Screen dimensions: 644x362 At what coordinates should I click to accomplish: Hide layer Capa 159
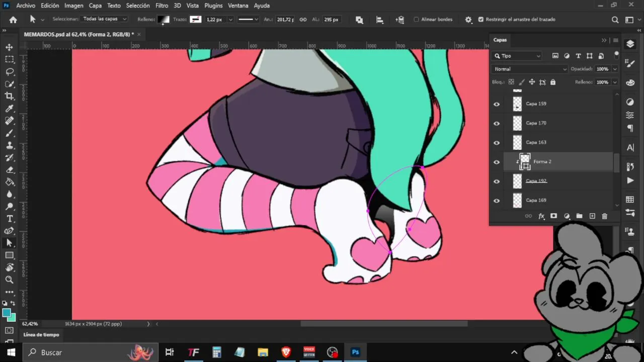497,104
